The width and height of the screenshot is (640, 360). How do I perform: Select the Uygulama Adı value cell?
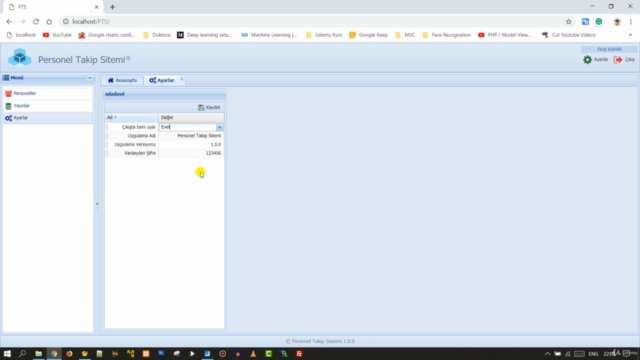coord(191,136)
